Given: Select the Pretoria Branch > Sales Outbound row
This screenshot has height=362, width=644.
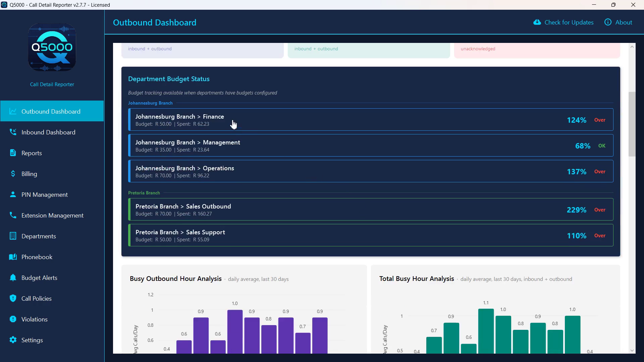Looking at the screenshot, I should (371, 209).
